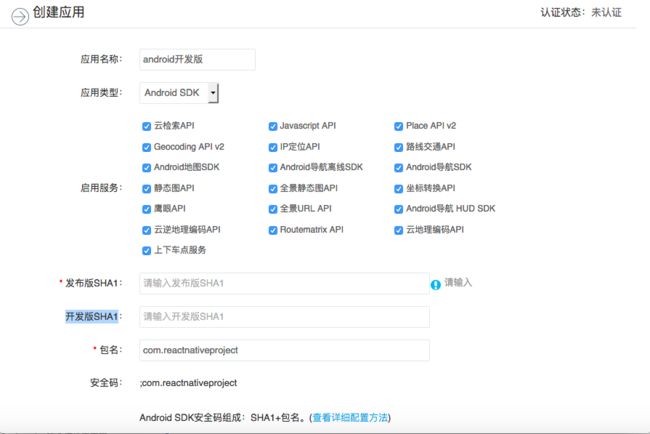Toggle the 上下车点服务 checkbox
This screenshot has width=650, height=434.
click(x=146, y=250)
